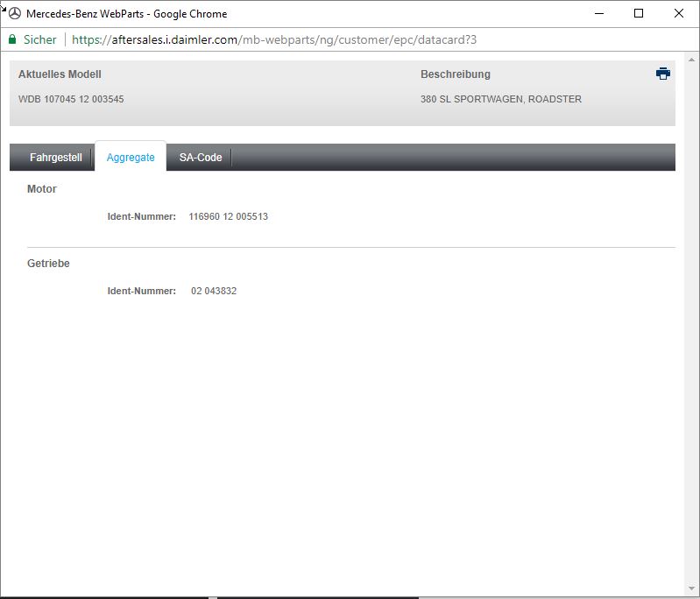
Task: Click the 'Sicher' secure connection label
Action: click(x=40, y=40)
